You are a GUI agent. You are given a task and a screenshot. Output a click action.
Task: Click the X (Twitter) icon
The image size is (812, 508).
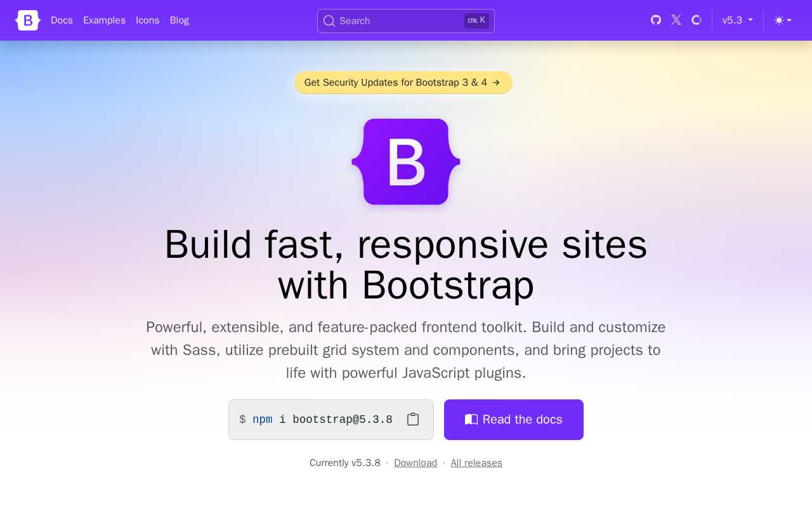point(676,20)
